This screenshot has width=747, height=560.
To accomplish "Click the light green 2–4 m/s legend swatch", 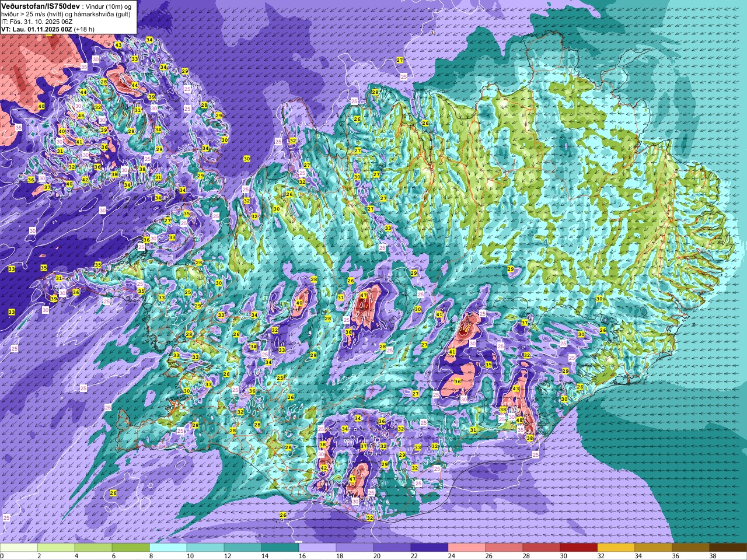I will [x=56, y=548].
